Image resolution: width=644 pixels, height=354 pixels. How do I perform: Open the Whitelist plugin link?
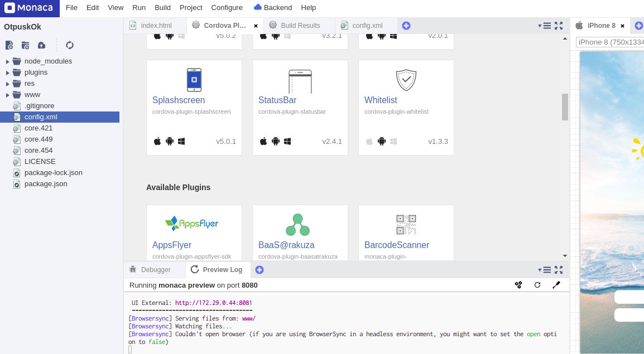pyautogui.click(x=381, y=100)
